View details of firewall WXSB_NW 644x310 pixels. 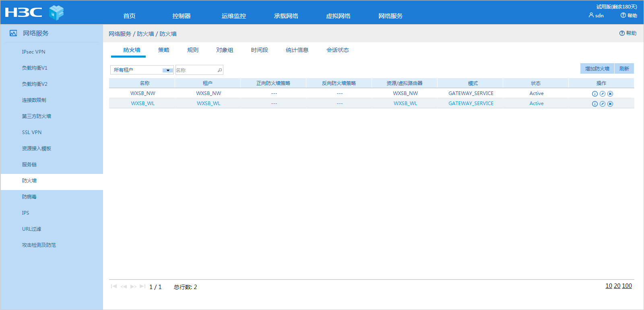[x=594, y=94]
